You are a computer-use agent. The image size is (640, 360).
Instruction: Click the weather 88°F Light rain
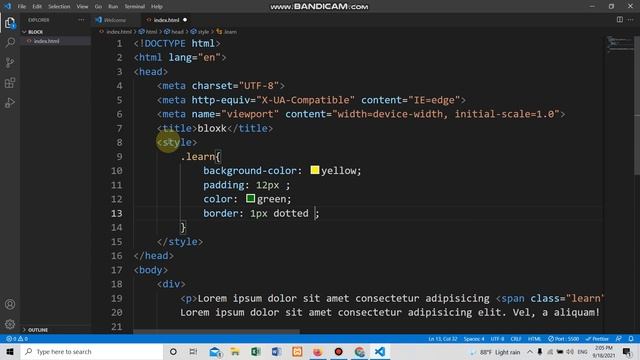(x=495, y=352)
